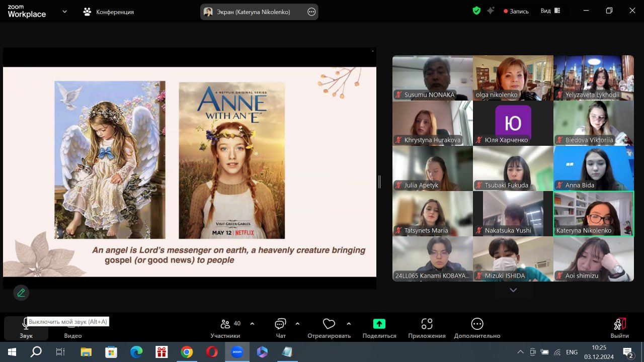644x362 pixels.
Task: Show more participants with the down chevron
Action: click(513, 290)
